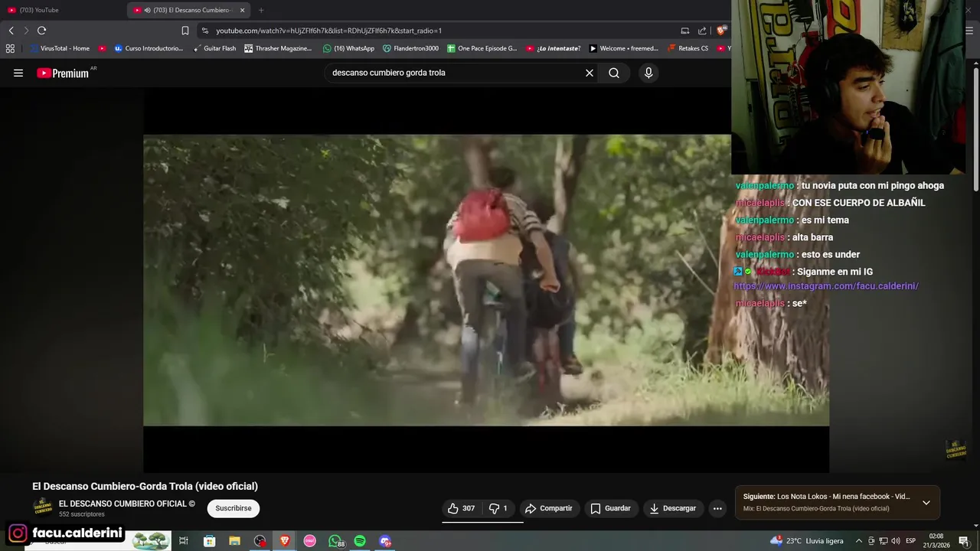
Task: Open a new browser tab
Action: [261, 10]
